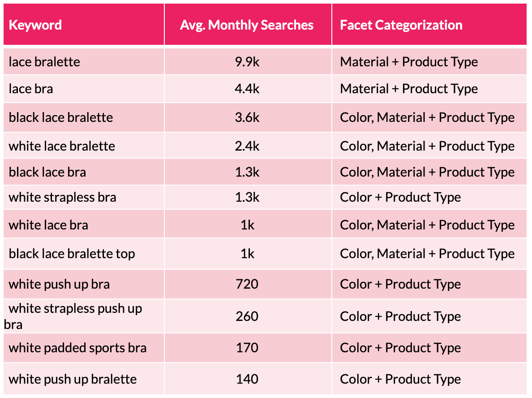
Task: Click the 720 monthly searches value
Action: coord(247,284)
